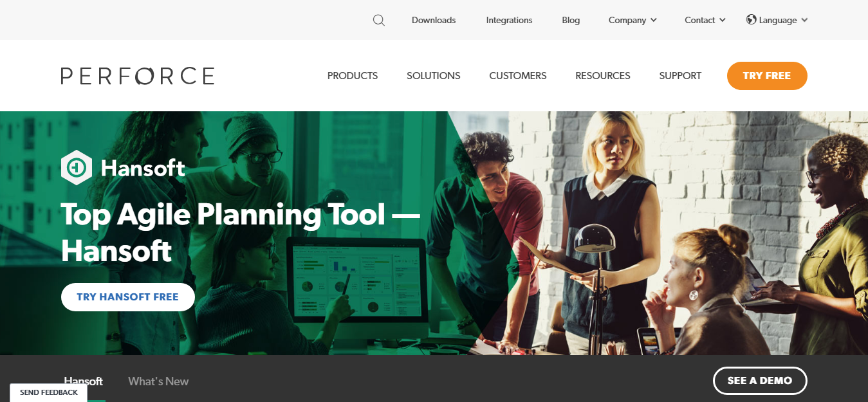Click the See a Demo button

(x=760, y=381)
